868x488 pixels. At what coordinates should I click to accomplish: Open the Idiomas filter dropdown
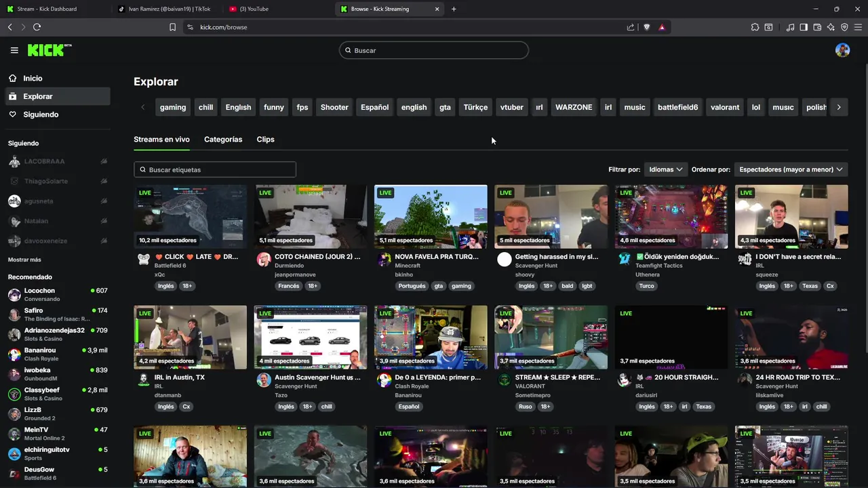coord(665,169)
